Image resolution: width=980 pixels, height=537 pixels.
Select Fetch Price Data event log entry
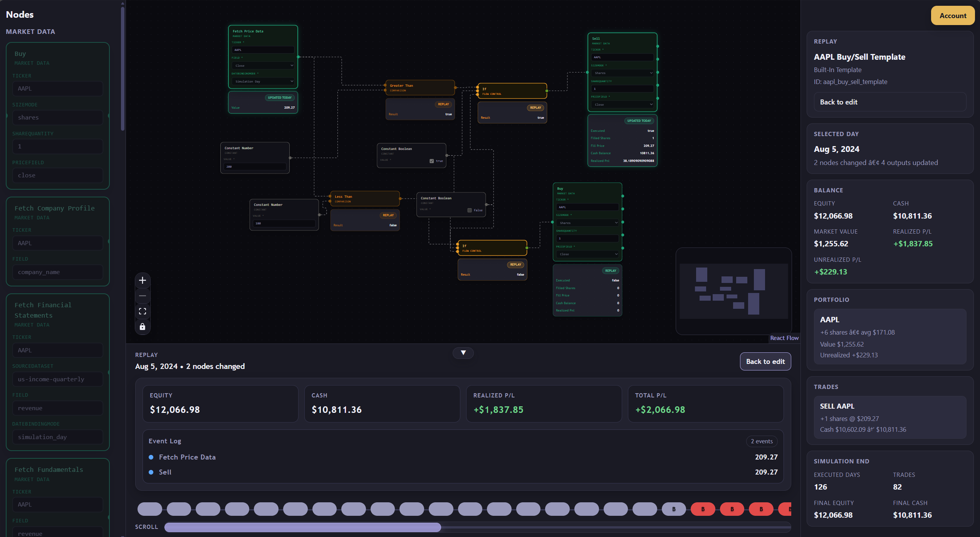(x=187, y=457)
